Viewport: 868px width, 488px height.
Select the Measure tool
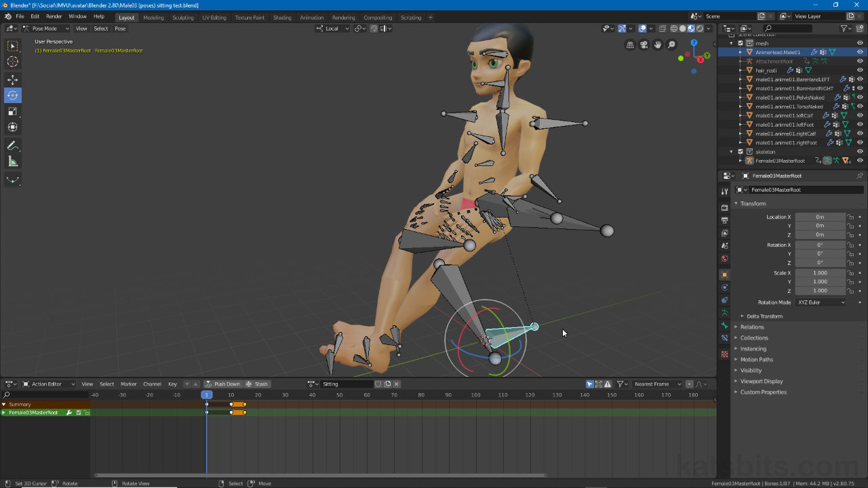coord(13,161)
